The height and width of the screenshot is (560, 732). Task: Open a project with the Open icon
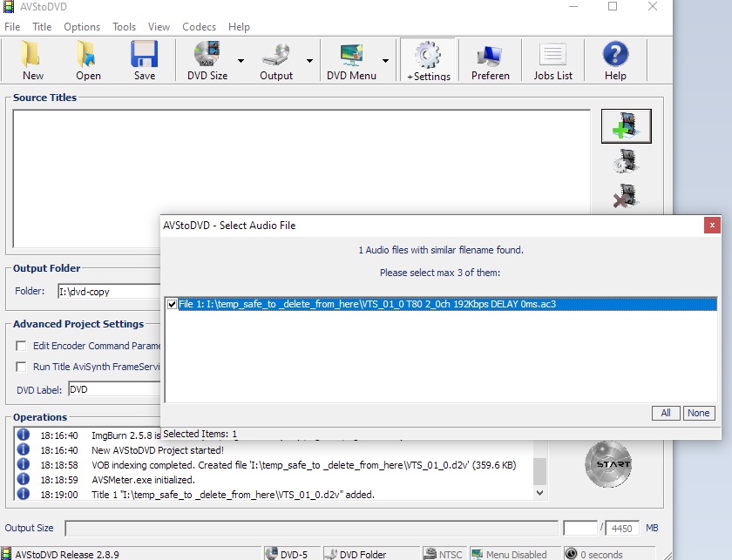[x=88, y=60]
